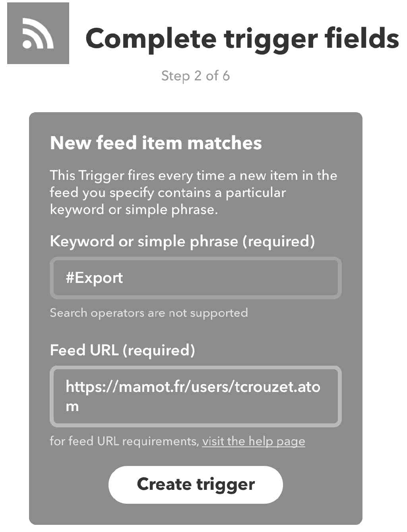Viewport: 407px width, 532px height.
Task: Click the mamot.fr URL text's first line
Action: click(193, 386)
